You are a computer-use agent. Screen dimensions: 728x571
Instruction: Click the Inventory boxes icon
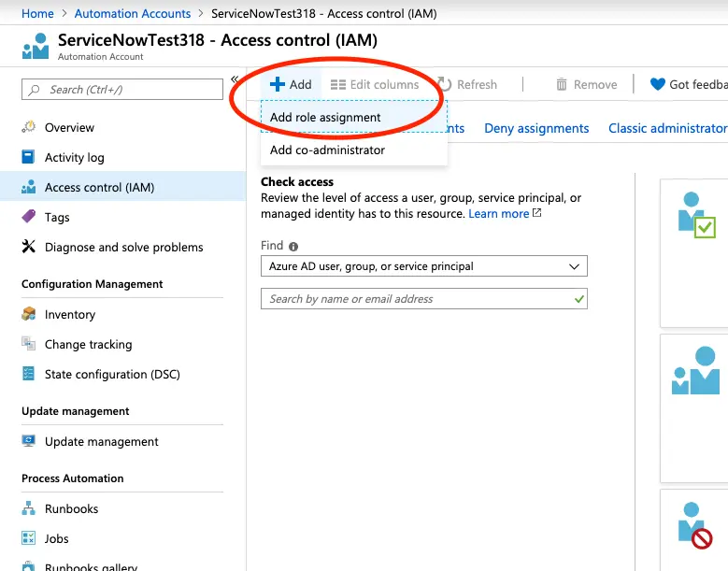[28, 314]
